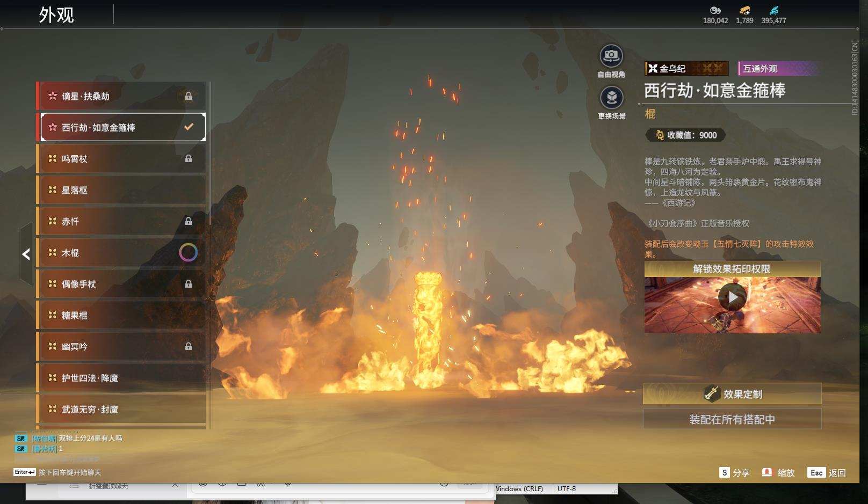Click the lock icon on 偶像手杖

click(189, 284)
